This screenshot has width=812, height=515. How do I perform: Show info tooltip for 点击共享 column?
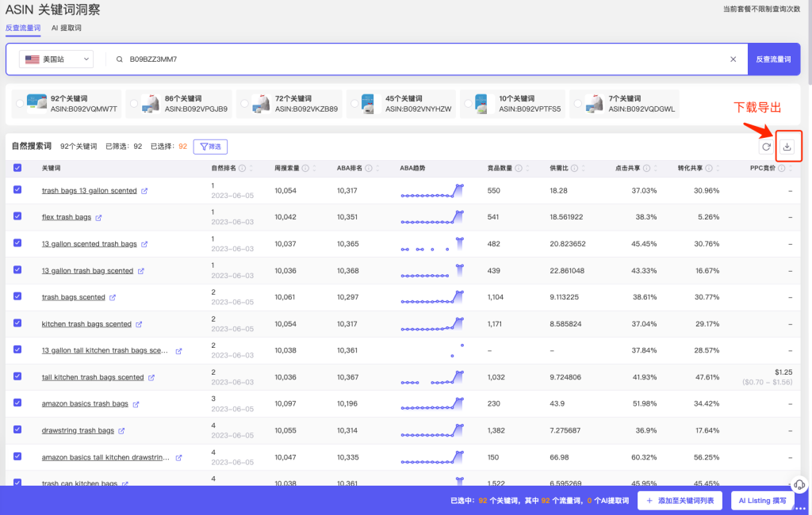click(x=646, y=168)
